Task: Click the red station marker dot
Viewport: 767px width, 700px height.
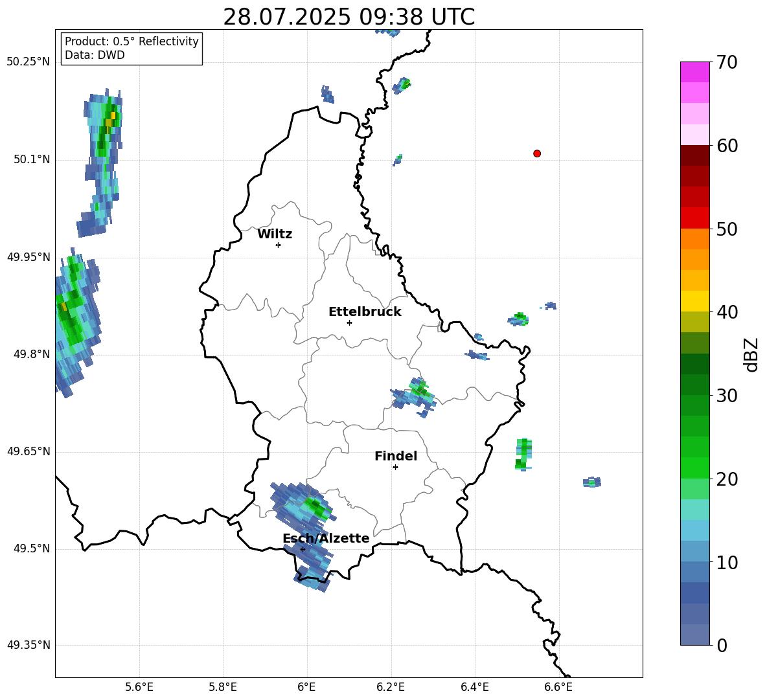Action: click(537, 153)
